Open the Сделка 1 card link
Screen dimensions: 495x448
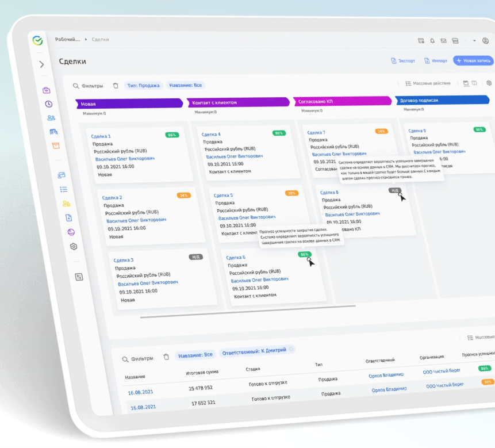[x=101, y=136]
